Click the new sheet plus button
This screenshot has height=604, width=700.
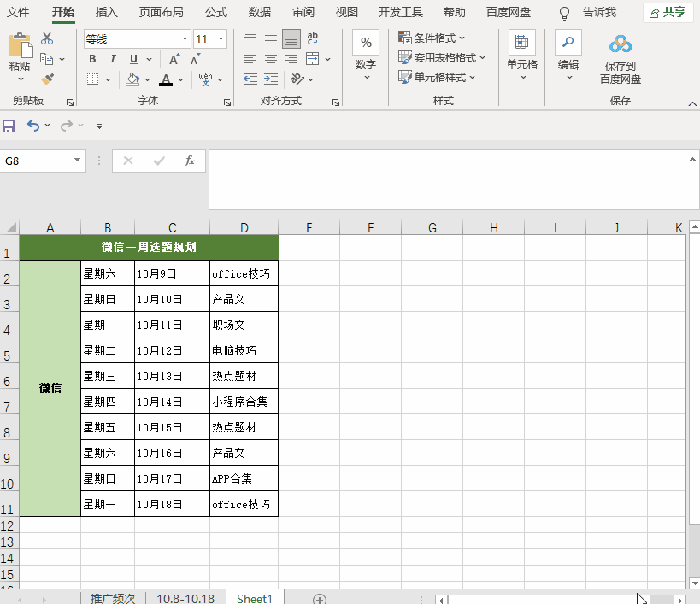click(x=319, y=597)
